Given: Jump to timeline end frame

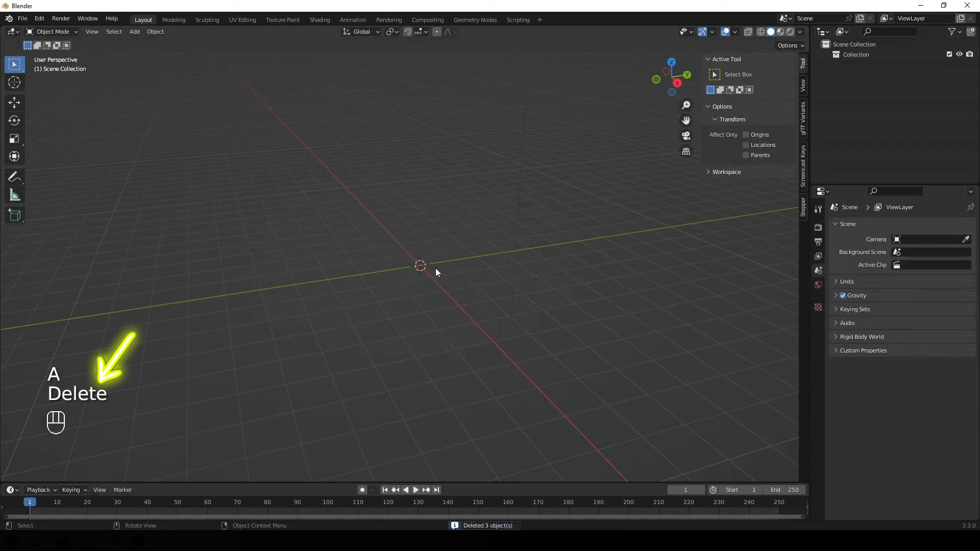Looking at the screenshot, I should tap(436, 490).
